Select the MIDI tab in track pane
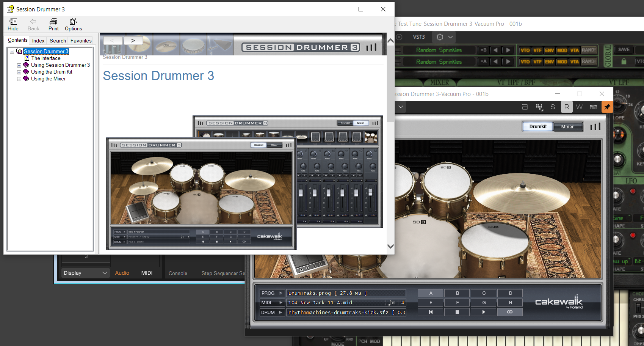Viewport: 644px width, 346px height. click(x=147, y=273)
